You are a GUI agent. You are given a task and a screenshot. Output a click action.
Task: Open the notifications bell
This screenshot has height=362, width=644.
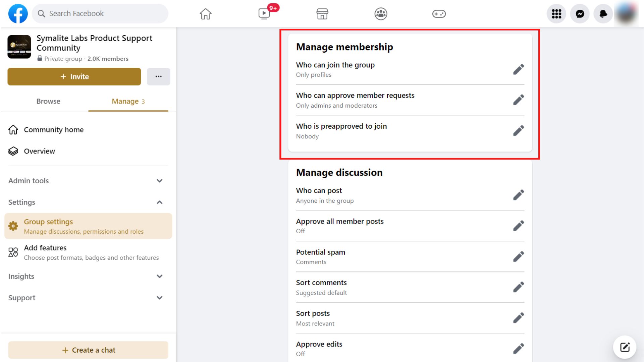(x=603, y=14)
